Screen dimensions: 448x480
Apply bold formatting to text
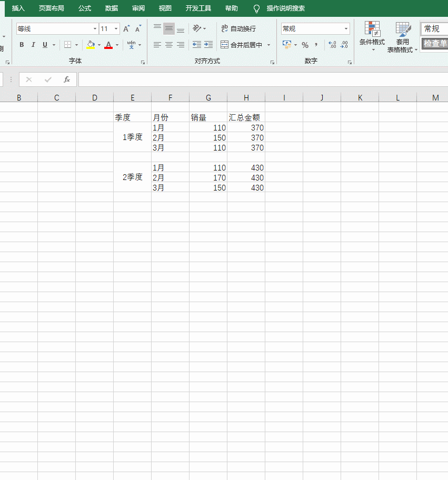pyautogui.click(x=22, y=45)
